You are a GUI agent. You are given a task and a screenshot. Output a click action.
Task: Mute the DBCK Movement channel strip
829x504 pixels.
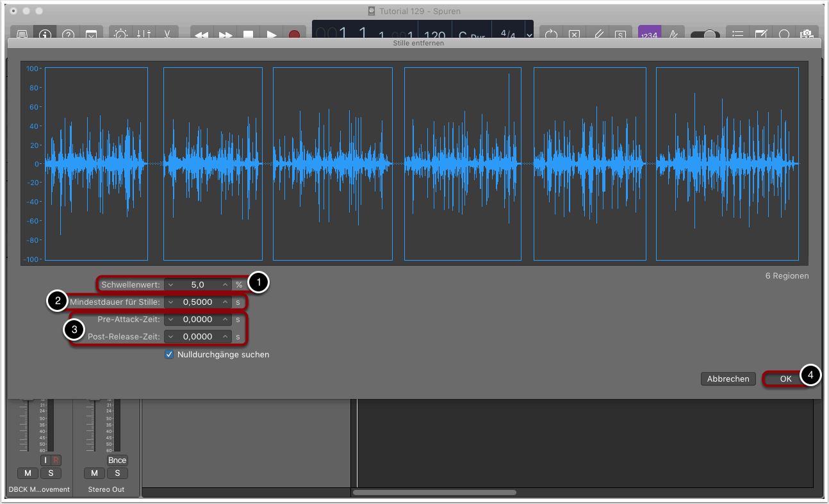[x=28, y=473]
